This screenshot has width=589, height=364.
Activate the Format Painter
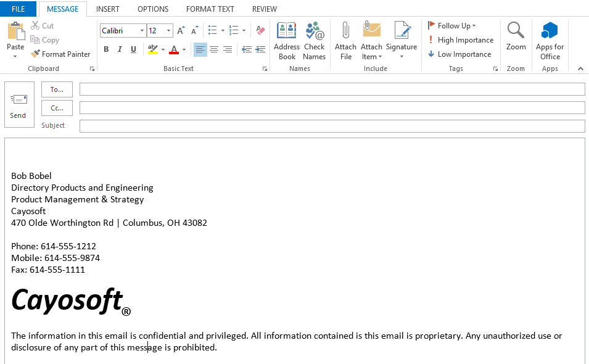point(60,54)
